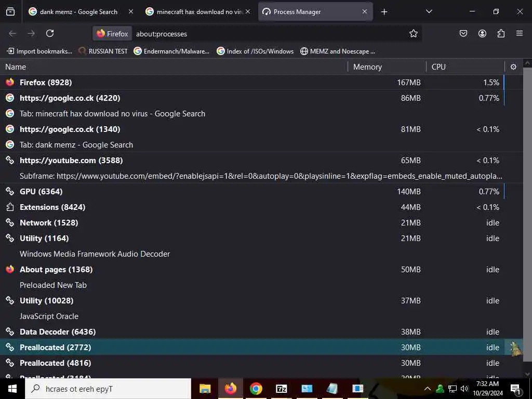List all tabs dropdown arrow
The image size is (532, 399).
(x=429, y=11)
